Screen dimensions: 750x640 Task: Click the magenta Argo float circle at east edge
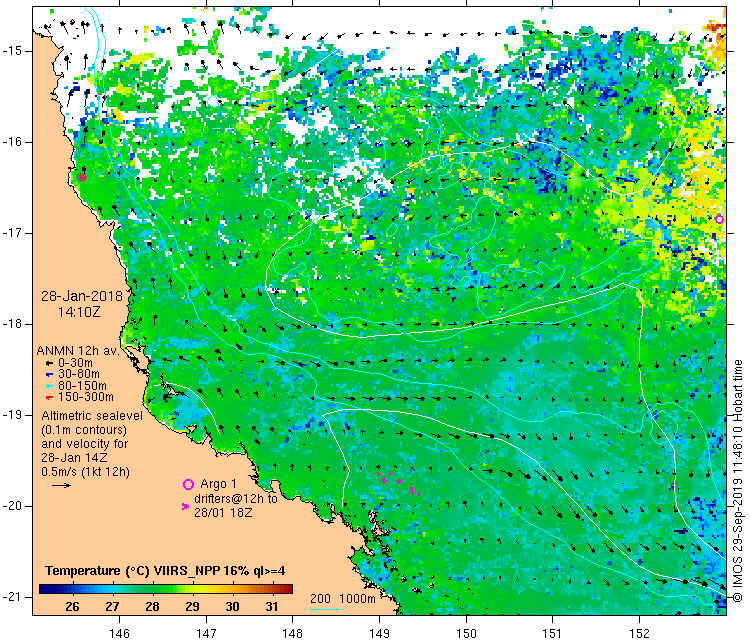719,220
